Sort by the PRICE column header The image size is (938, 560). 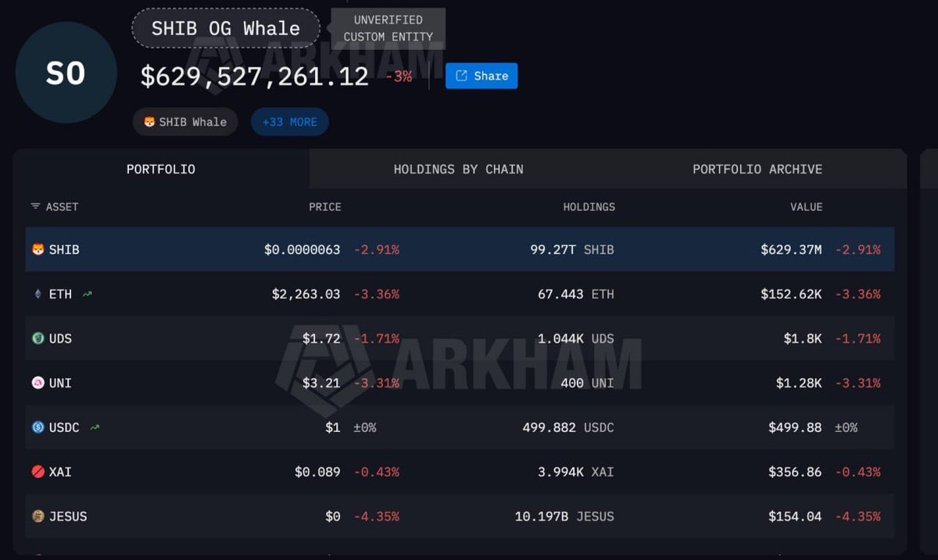coord(325,207)
